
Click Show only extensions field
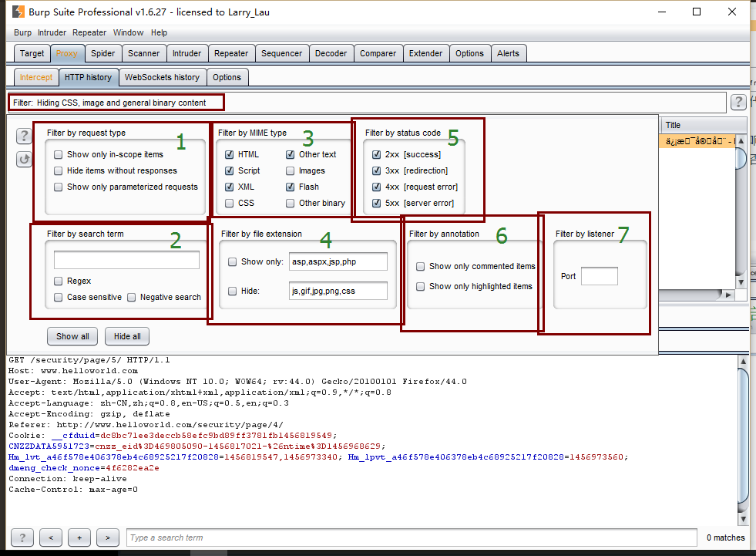tap(338, 261)
